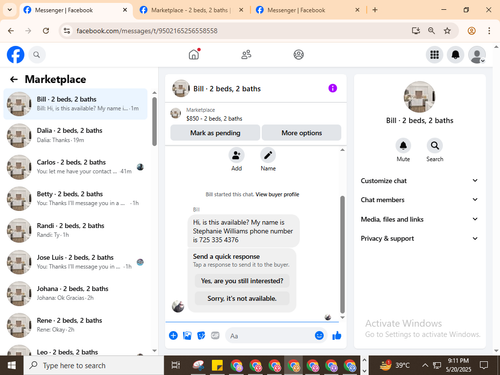Click Bill's profile picture in right panel

click(x=419, y=97)
